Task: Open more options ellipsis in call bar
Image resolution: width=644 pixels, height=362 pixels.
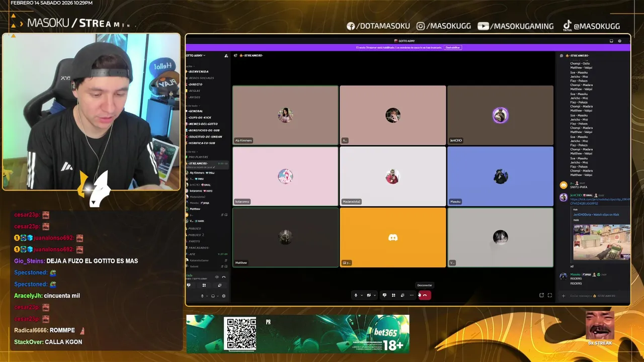Action: pyautogui.click(x=412, y=295)
